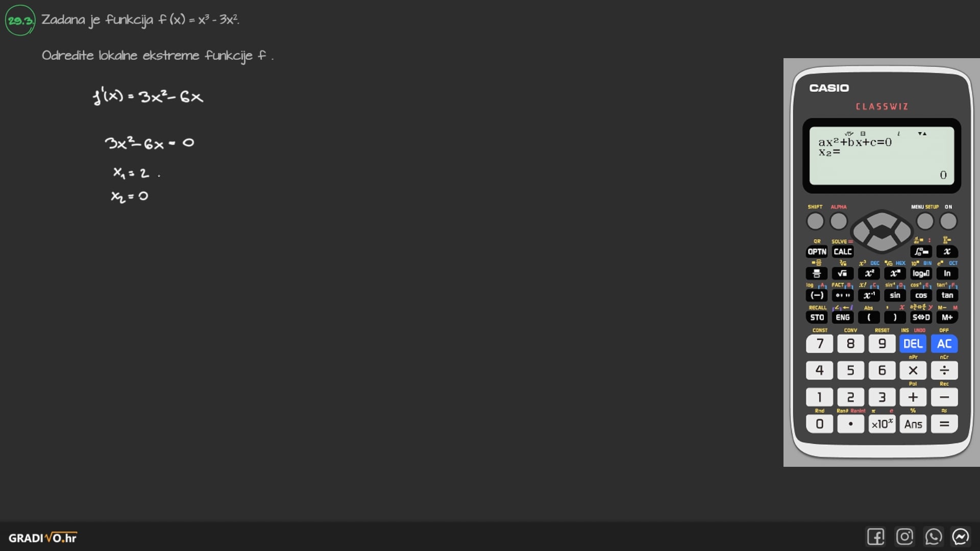980x551 pixels.
Task: Tap the square root key on the calculator
Action: tap(843, 273)
